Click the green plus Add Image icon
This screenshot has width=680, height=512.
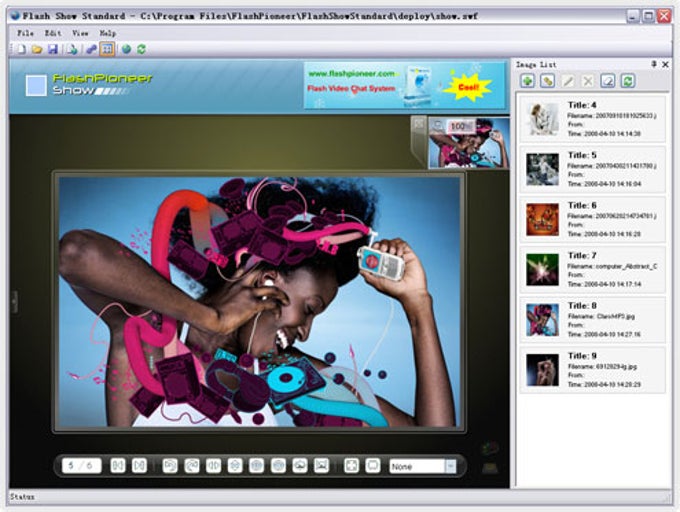click(527, 80)
